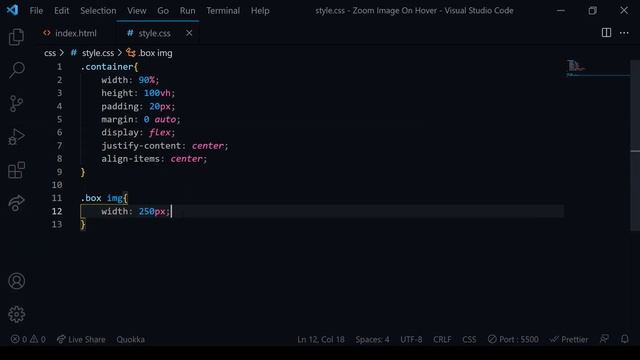Open the Help menu
The width and height of the screenshot is (640, 360).
tap(260, 11)
